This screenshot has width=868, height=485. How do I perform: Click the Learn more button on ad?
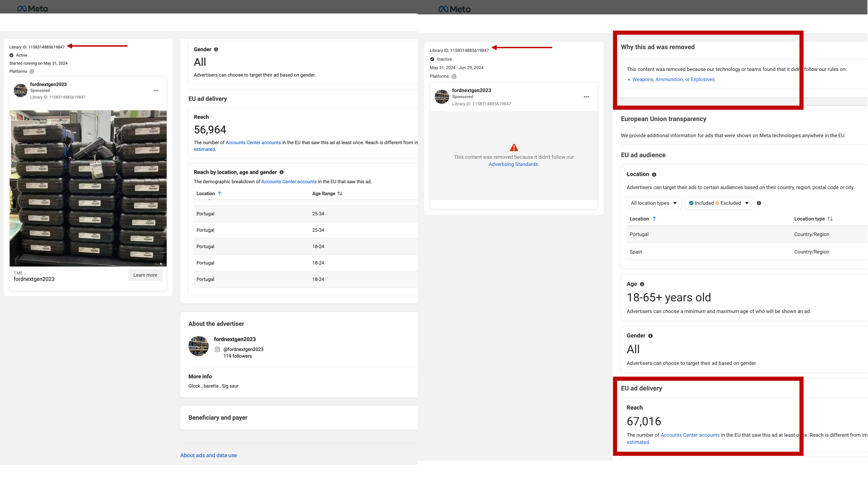(145, 275)
